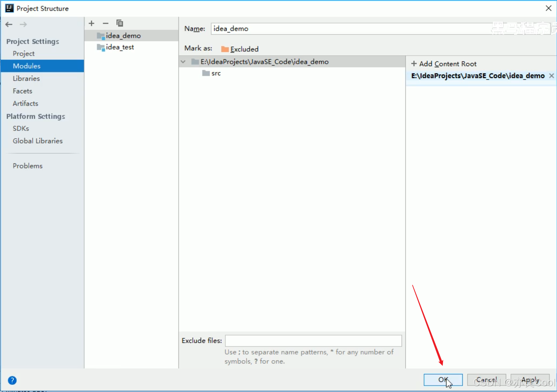Close the Project Structure dialog
Viewport: 557px width, 392px height.
pos(549,8)
